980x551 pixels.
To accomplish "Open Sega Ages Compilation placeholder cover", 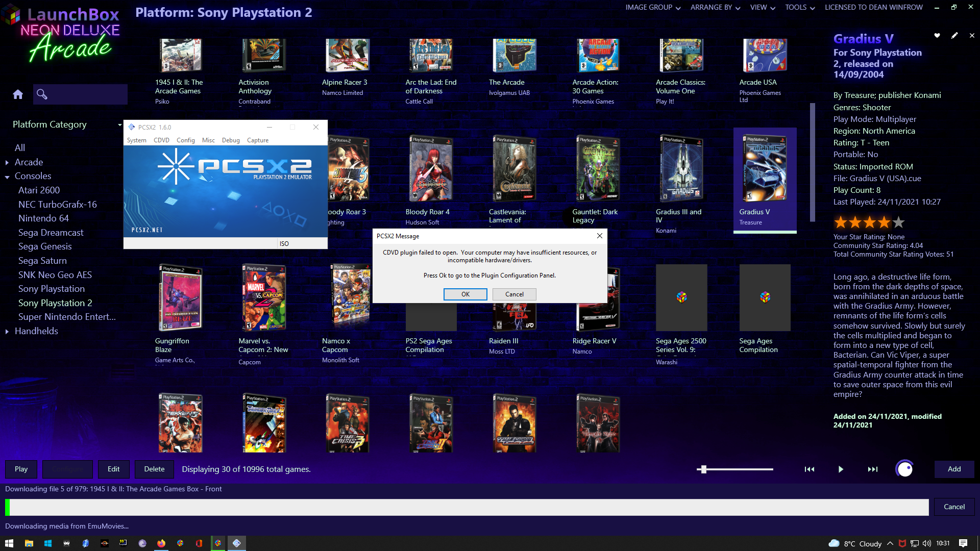I will 765,297.
